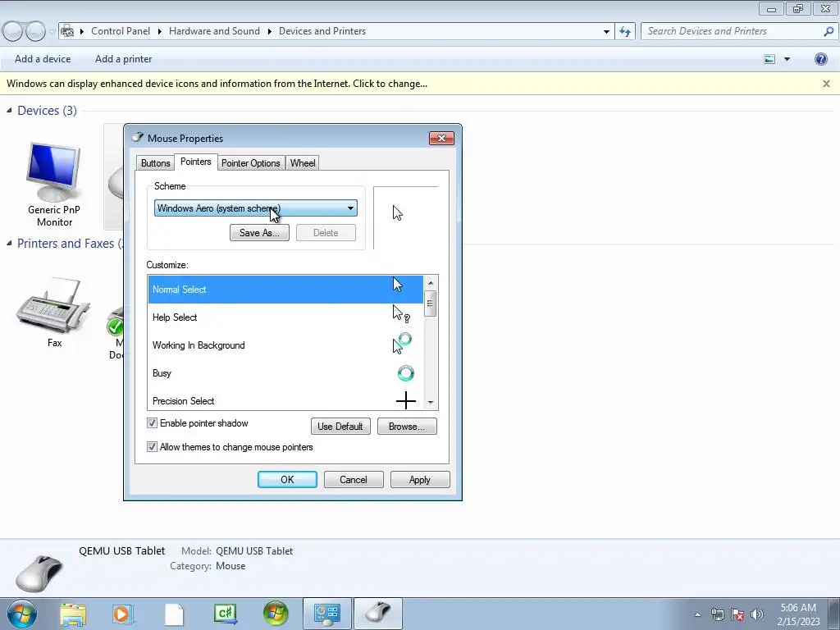Click the Normal Select pointer row

click(285, 290)
